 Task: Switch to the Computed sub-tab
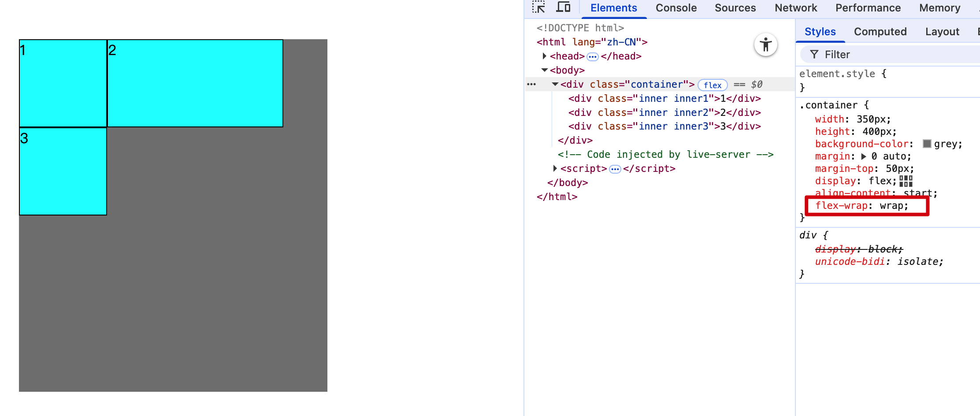click(880, 32)
